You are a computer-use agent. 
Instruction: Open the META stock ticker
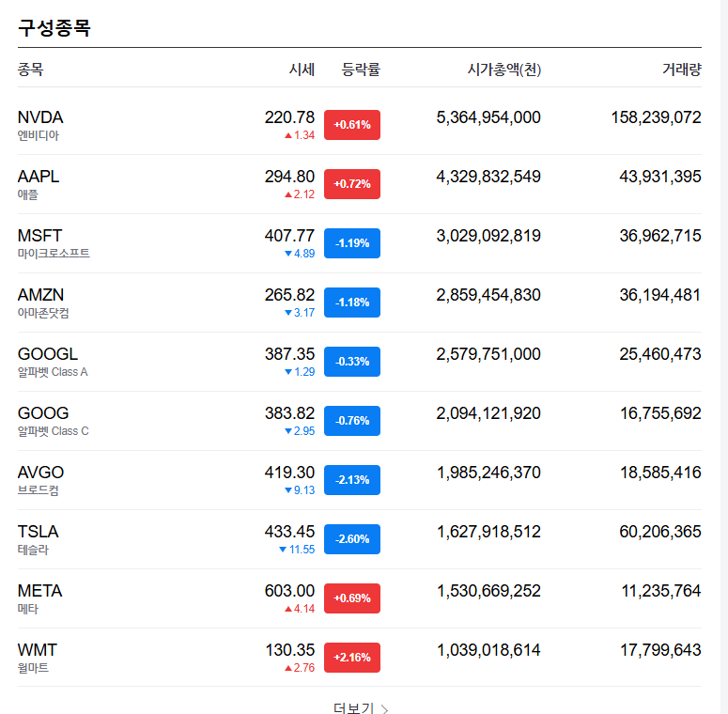pos(40,591)
